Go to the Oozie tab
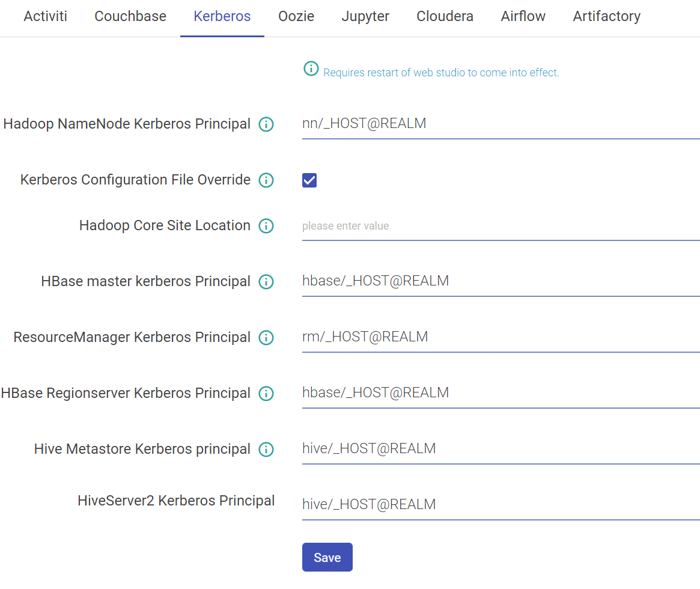Viewport: 700px width, 589px height. [x=296, y=16]
